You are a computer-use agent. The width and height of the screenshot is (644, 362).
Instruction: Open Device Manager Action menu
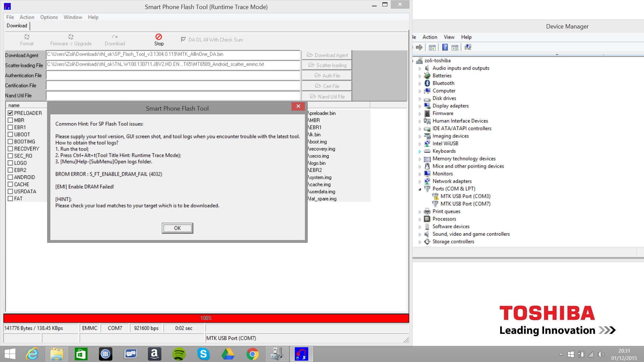[430, 37]
